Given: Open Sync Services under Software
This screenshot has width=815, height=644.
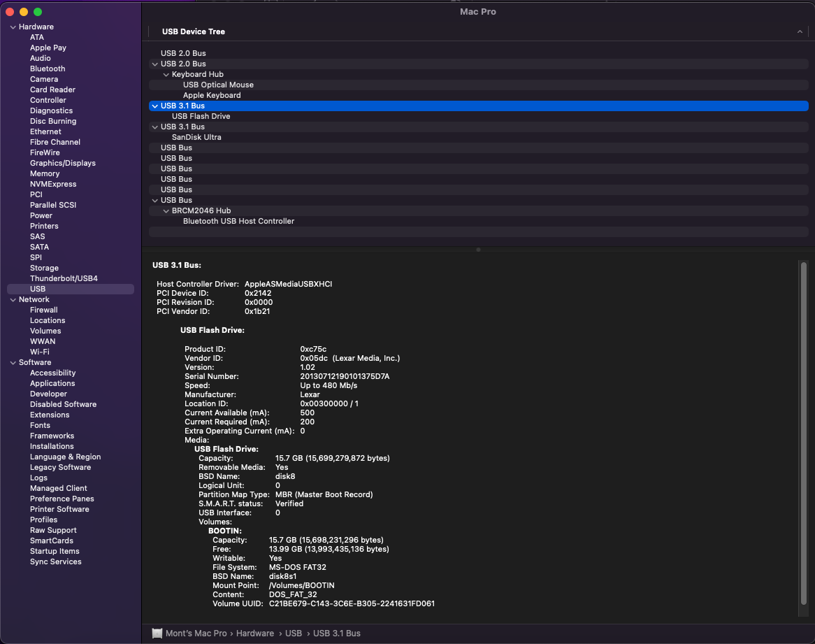Looking at the screenshot, I should 56,561.
